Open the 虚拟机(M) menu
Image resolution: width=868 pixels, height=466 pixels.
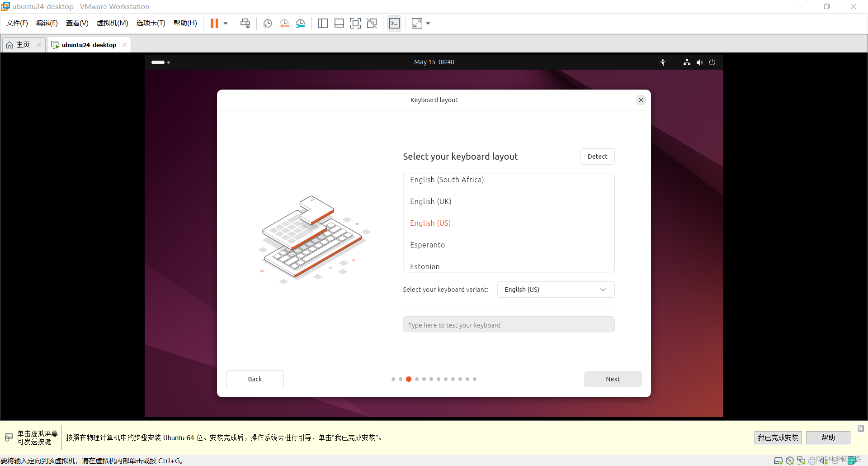(112, 23)
